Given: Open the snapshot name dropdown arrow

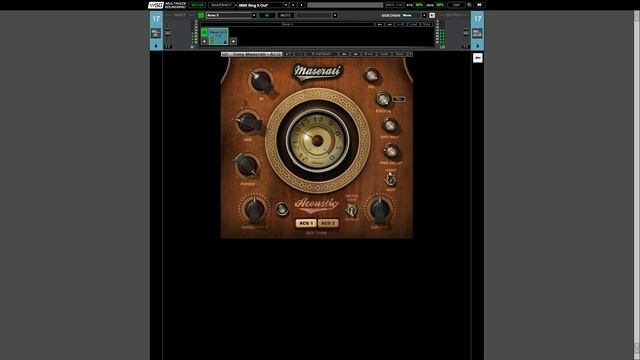Looking at the screenshot, I should (286, 5).
